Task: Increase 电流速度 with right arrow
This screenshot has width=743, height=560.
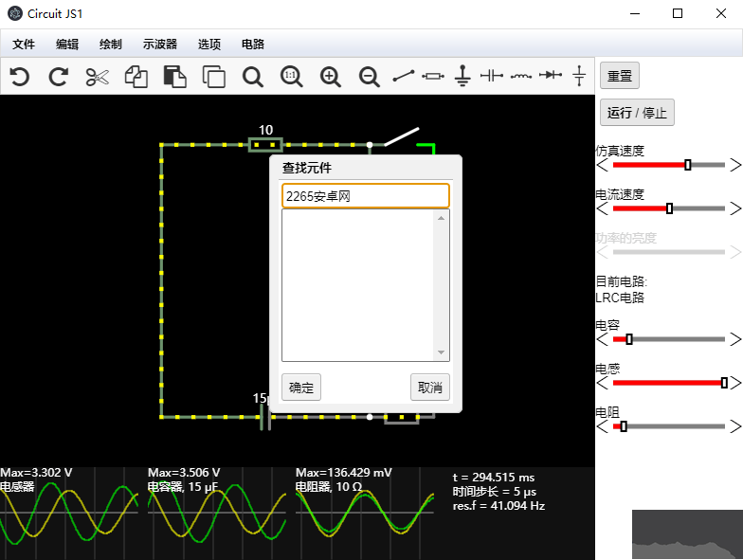Action: tap(735, 208)
